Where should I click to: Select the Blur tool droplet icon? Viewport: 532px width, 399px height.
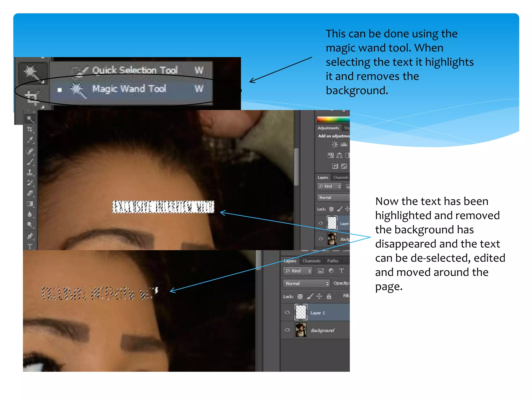(x=30, y=214)
